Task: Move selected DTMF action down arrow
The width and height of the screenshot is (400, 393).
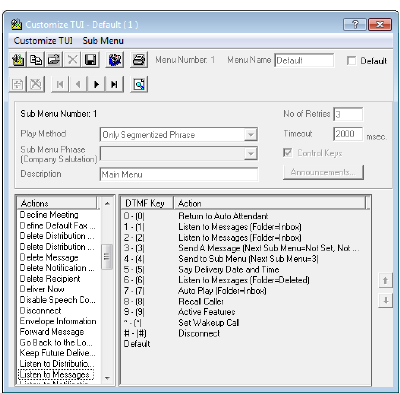Action: click(385, 300)
